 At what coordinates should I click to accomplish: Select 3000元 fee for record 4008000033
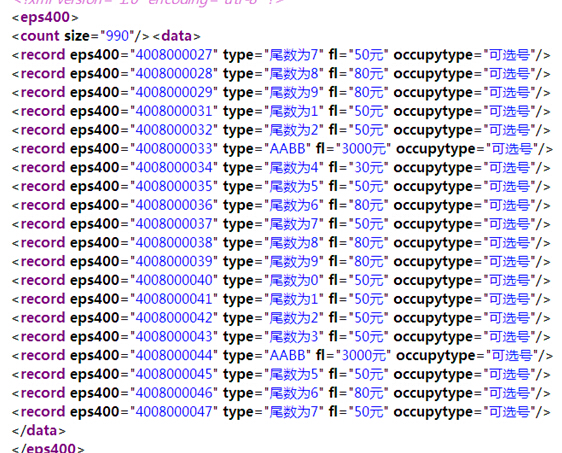(363, 149)
